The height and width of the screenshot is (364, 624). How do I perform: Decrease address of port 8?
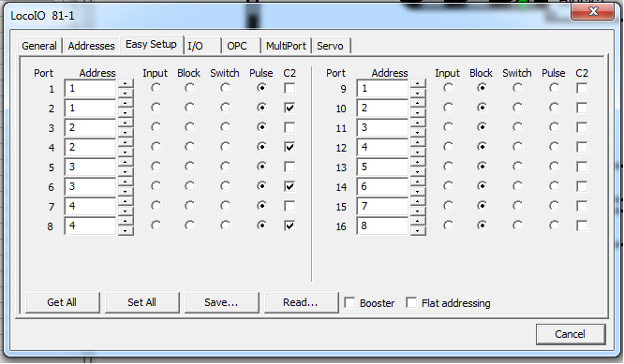126,231
